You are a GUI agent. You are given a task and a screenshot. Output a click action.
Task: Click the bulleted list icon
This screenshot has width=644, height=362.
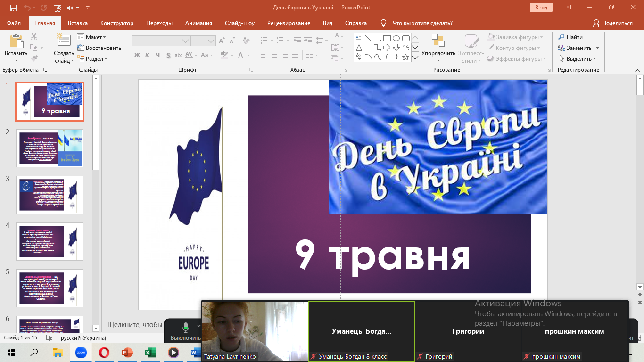pyautogui.click(x=264, y=41)
